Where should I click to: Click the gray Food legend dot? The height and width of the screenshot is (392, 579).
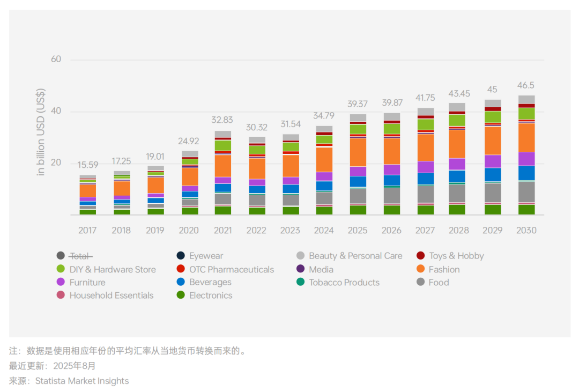420,282
